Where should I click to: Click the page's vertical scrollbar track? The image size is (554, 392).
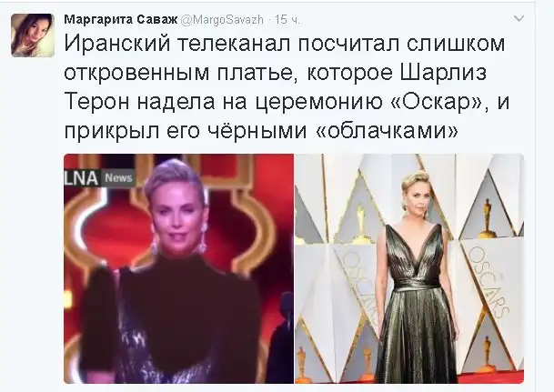[x=545, y=196]
